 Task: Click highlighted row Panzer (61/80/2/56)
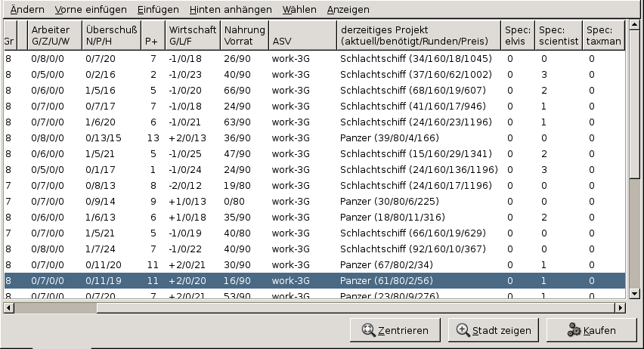314,281
